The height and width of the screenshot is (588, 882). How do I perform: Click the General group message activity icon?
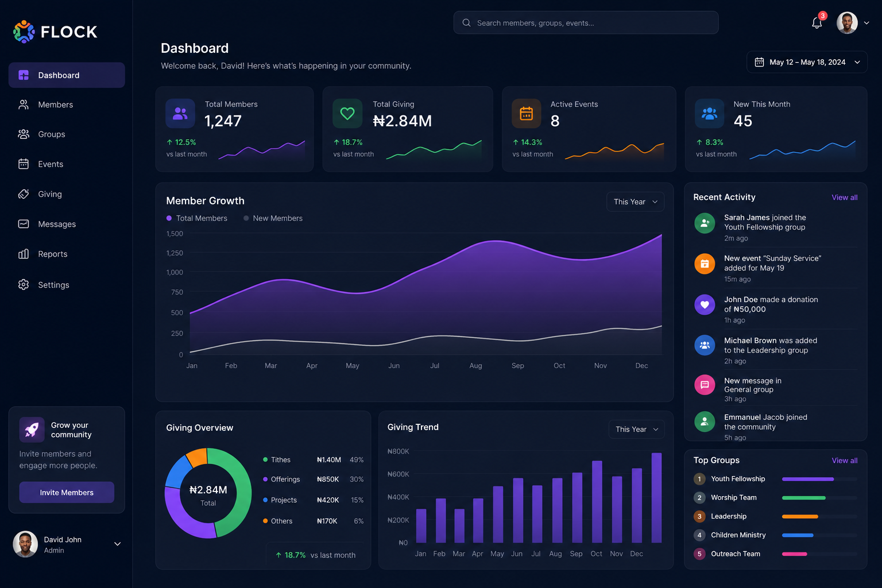pyautogui.click(x=705, y=385)
